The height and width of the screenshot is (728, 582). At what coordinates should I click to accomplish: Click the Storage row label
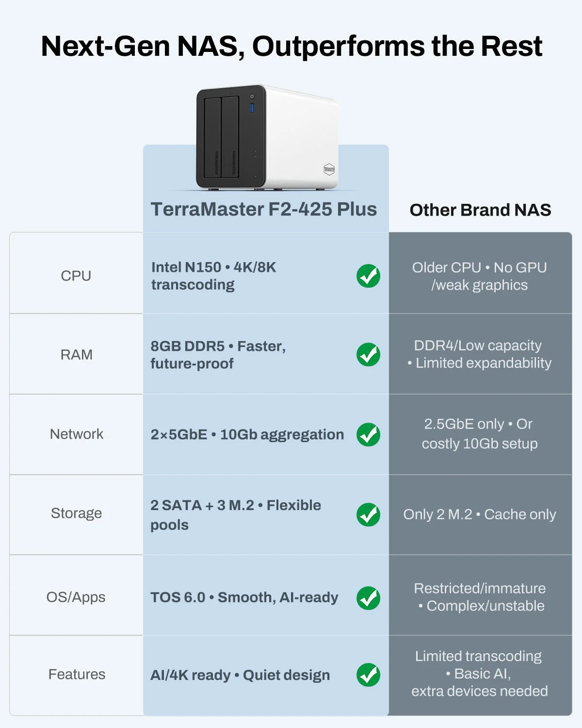[77, 513]
